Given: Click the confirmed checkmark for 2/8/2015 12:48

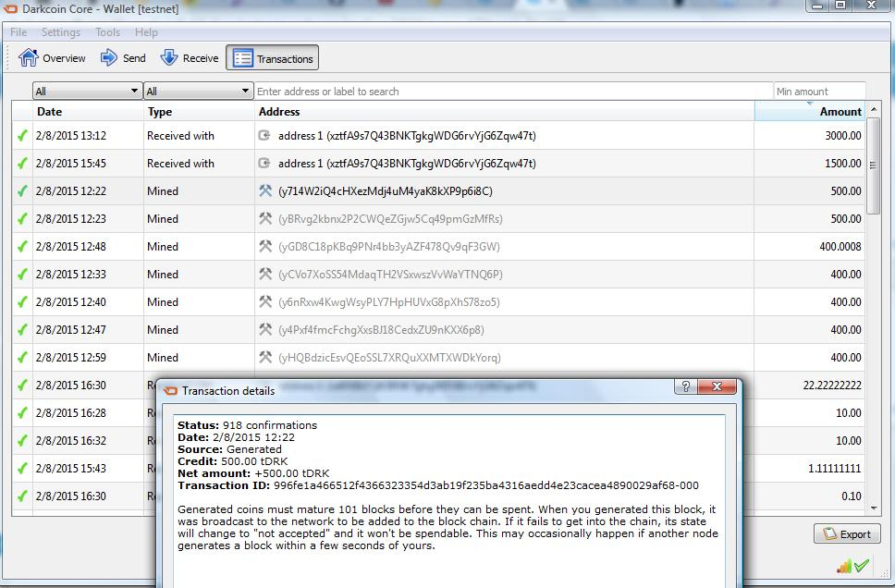Looking at the screenshot, I should point(21,246).
